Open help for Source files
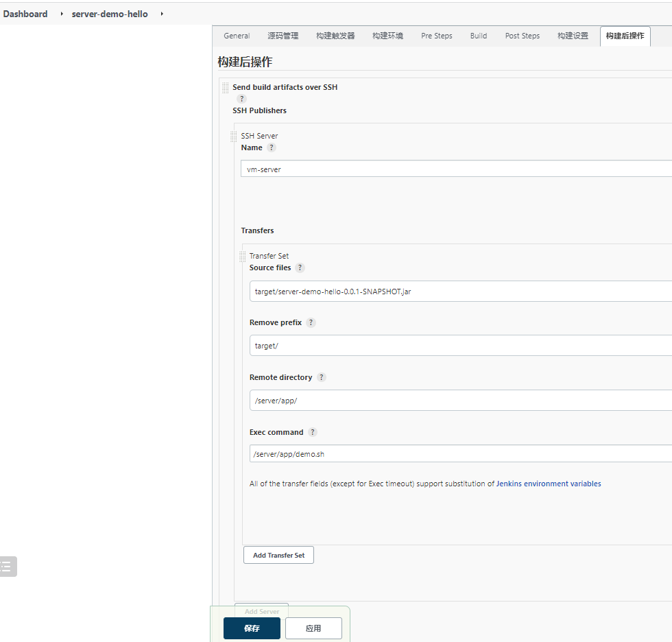The width and height of the screenshot is (672, 642). tap(300, 267)
